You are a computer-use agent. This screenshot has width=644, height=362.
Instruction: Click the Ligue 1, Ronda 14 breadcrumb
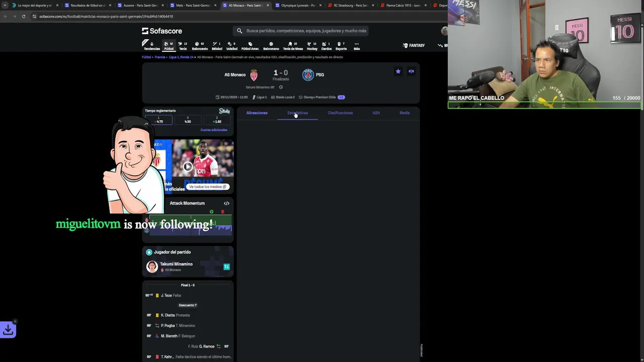(x=181, y=57)
